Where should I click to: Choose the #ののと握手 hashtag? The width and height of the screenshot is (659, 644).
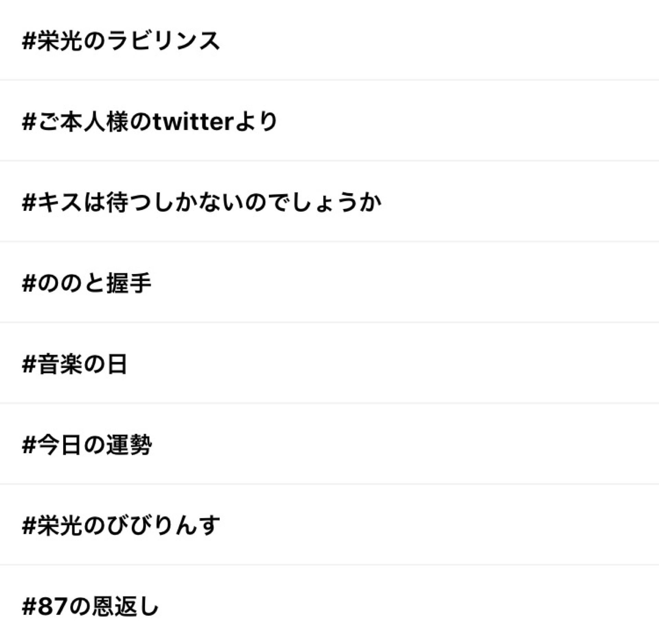pos(86,283)
